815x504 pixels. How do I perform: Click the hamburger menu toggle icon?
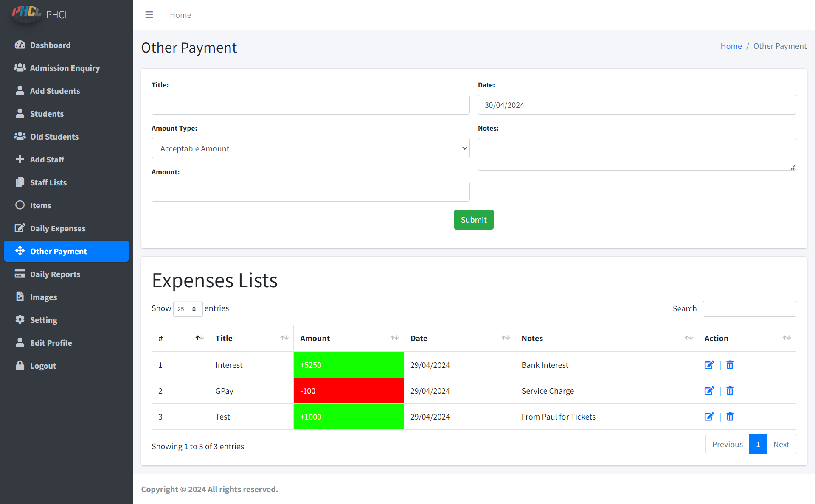[x=149, y=15]
